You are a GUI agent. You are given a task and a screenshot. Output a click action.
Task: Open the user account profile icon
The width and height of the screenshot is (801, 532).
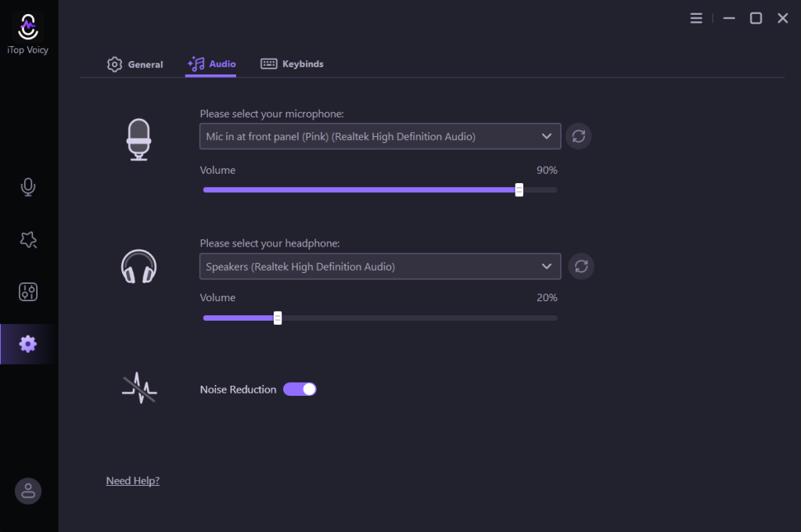(x=28, y=491)
